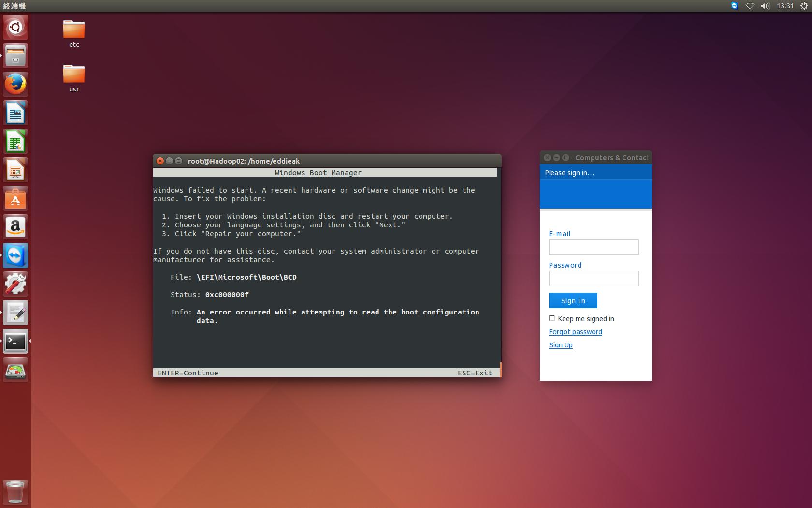Image resolution: width=812 pixels, height=508 pixels.
Task: Open LibreOffice Calc from the launcher
Action: click(x=15, y=141)
